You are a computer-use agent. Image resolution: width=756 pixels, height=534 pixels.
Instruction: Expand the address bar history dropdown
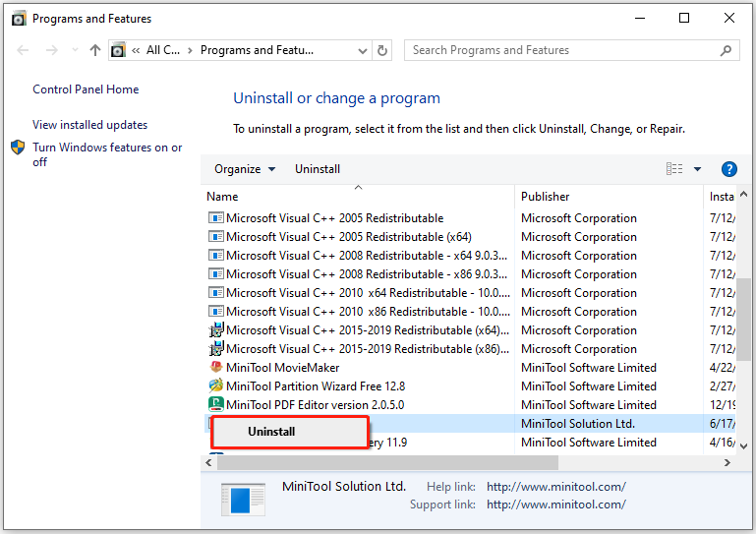click(363, 51)
